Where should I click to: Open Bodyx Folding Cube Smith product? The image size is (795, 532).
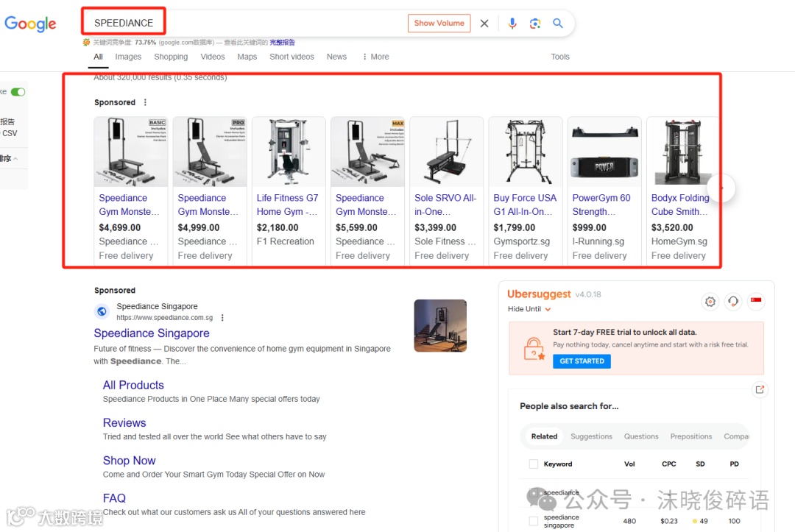(x=682, y=190)
